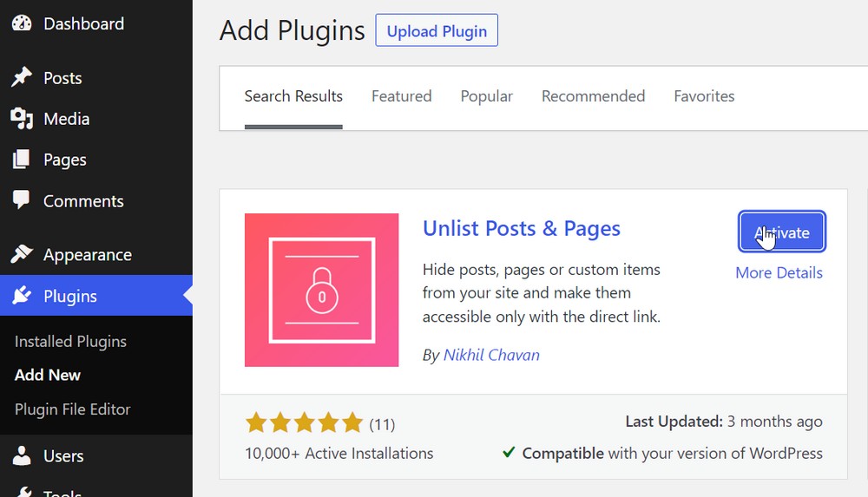Select Add New under Plugins
868x497 pixels.
48,375
